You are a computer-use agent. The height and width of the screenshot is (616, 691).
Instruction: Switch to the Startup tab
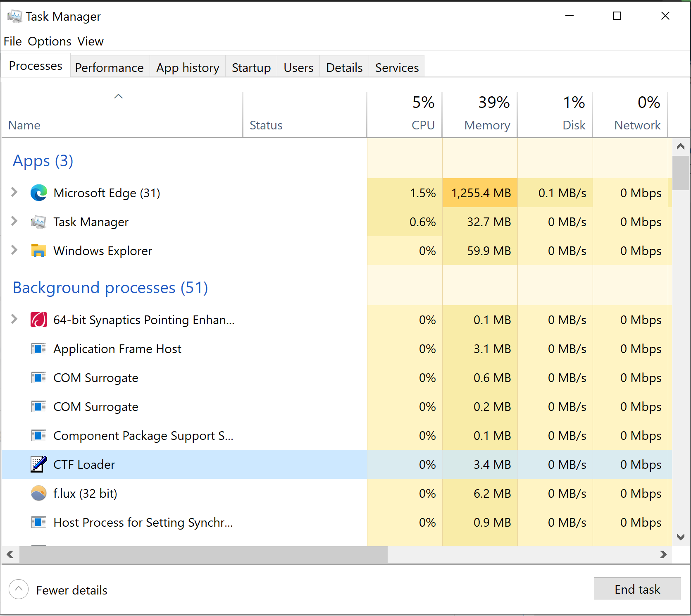coord(251,67)
